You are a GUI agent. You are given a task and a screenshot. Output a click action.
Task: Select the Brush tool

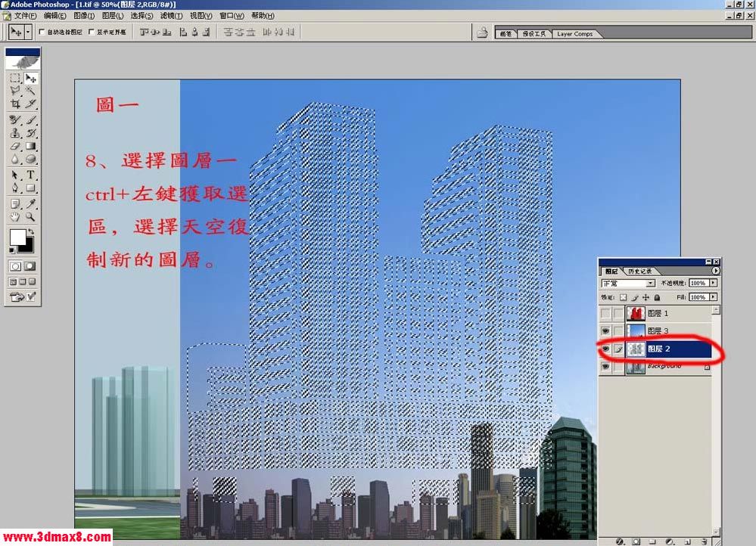[x=31, y=119]
